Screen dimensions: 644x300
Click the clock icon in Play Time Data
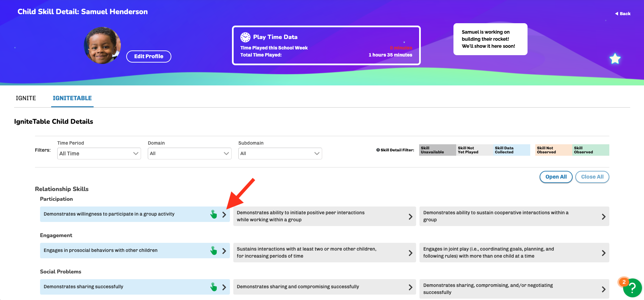point(245,37)
